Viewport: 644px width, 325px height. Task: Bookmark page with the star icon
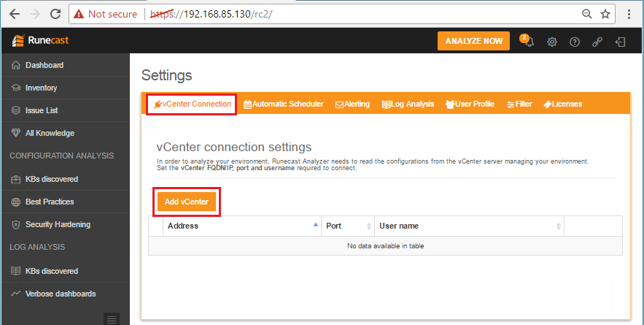coord(605,14)
